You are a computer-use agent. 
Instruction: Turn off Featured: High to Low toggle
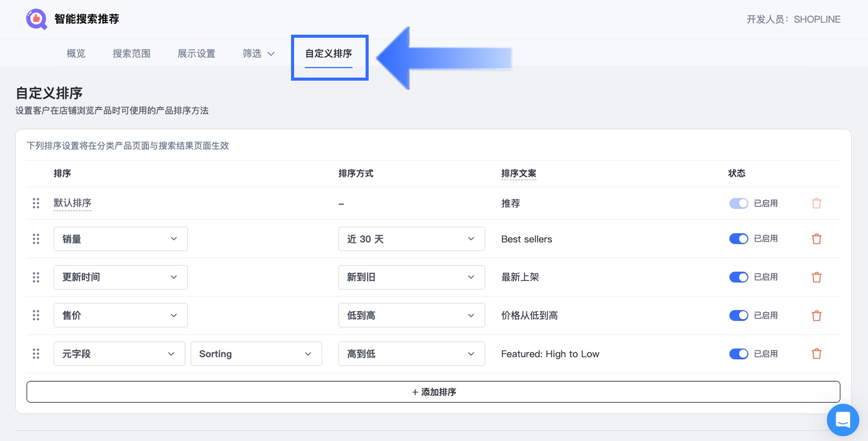[738, 354]
